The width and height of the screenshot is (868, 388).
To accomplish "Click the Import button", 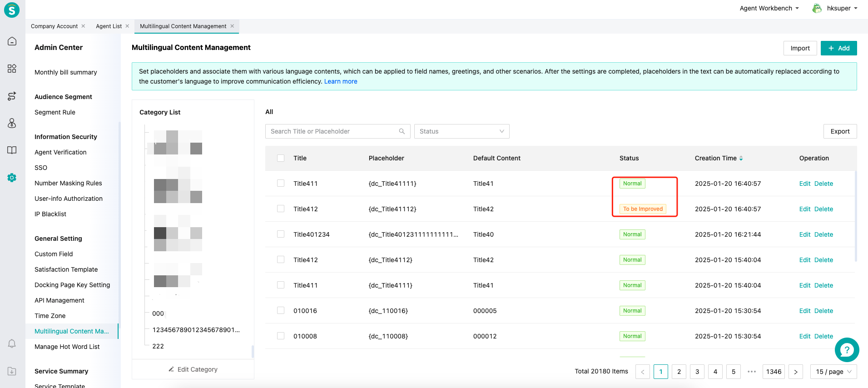I will click(800, 48).
